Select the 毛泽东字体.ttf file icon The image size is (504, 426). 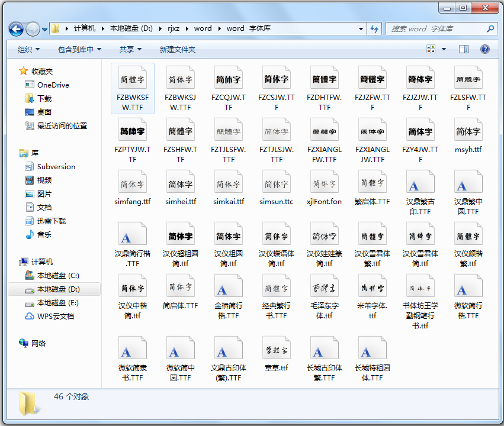tap(325, 286)
